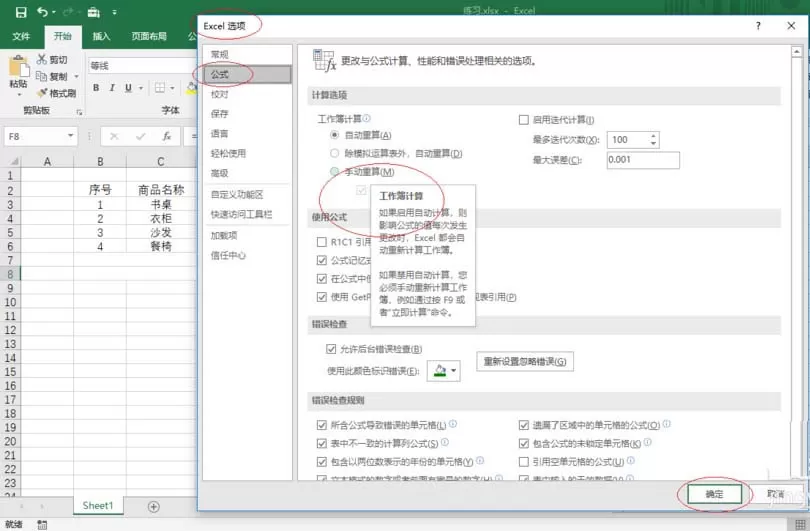Toggle cells containing formulas resulting in errors checkbox

(321, 425)
